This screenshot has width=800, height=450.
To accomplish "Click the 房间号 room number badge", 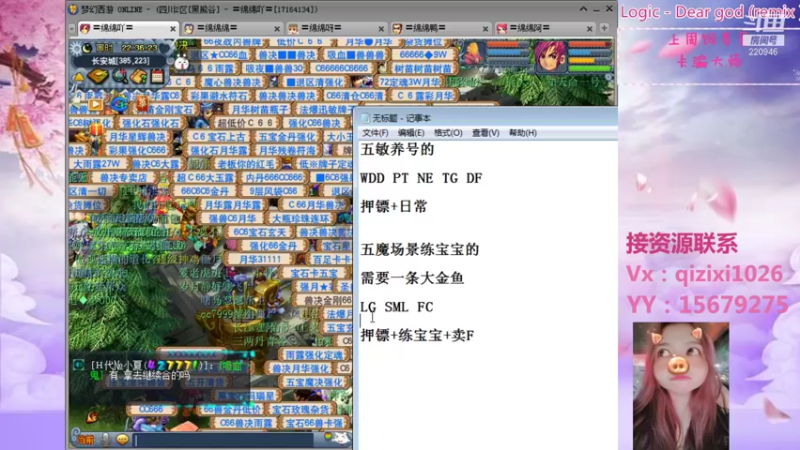I will [763, 40].
